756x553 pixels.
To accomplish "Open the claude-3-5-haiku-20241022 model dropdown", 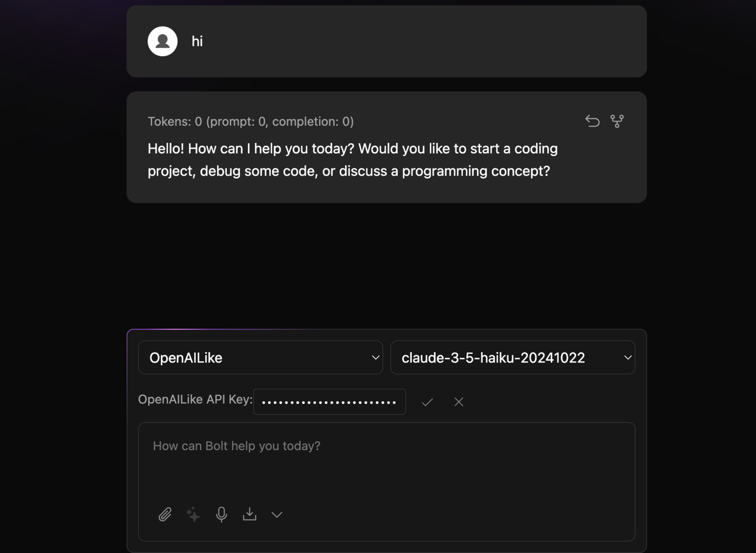I will (x=512, y=357).
